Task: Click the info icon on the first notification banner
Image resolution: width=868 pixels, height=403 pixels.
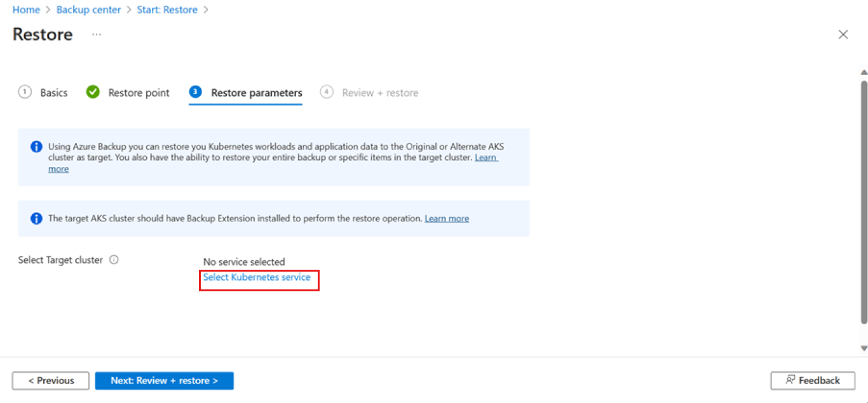Action: (x=36, y=147)
